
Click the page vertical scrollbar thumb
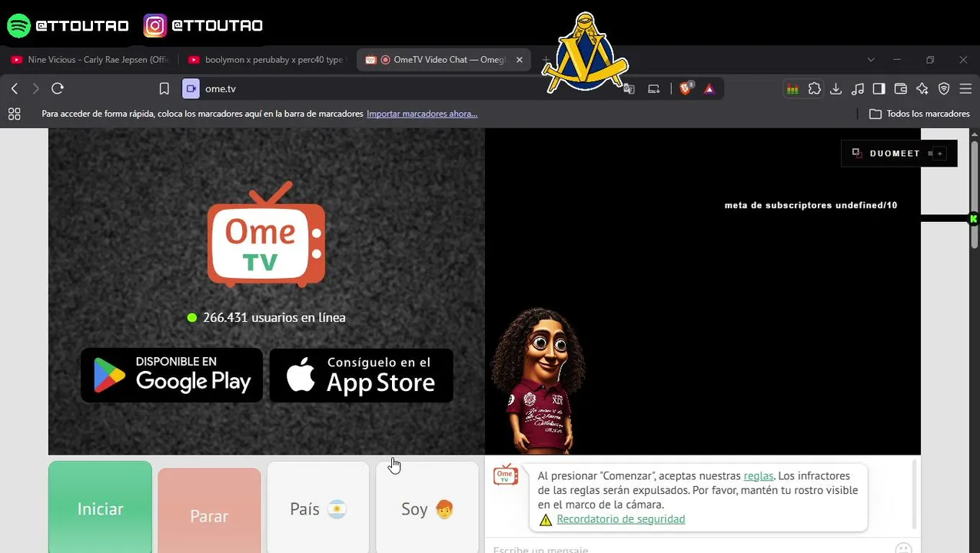[x=975, y=194]
